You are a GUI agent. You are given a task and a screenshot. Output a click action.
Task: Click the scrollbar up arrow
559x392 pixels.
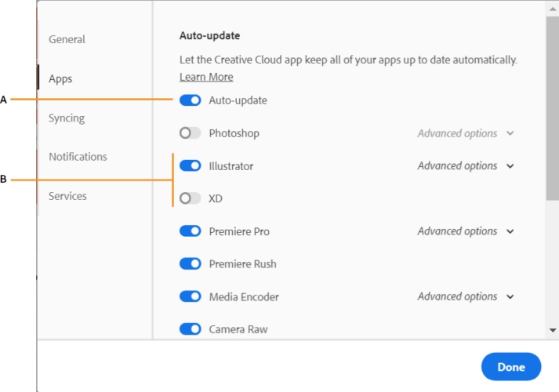point(553,9)
